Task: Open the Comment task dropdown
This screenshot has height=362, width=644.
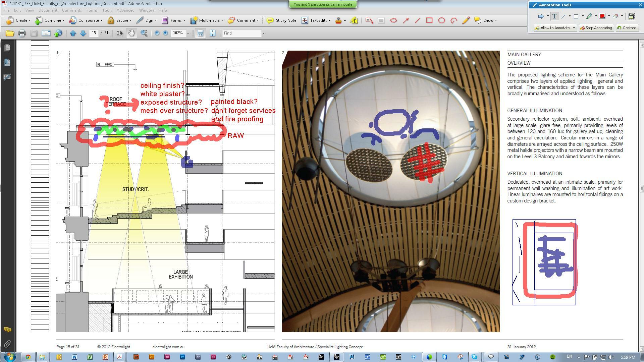Action: click(x=243, y=20)
